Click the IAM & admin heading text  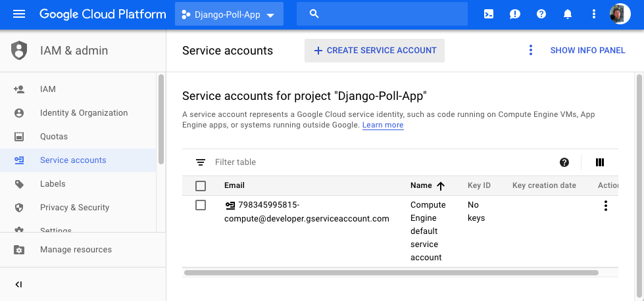74,51
